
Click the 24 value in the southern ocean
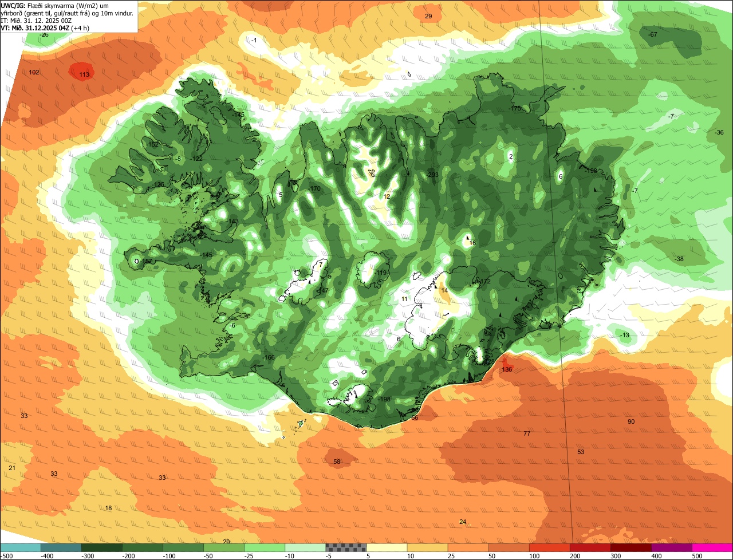(x=463, y=522)
